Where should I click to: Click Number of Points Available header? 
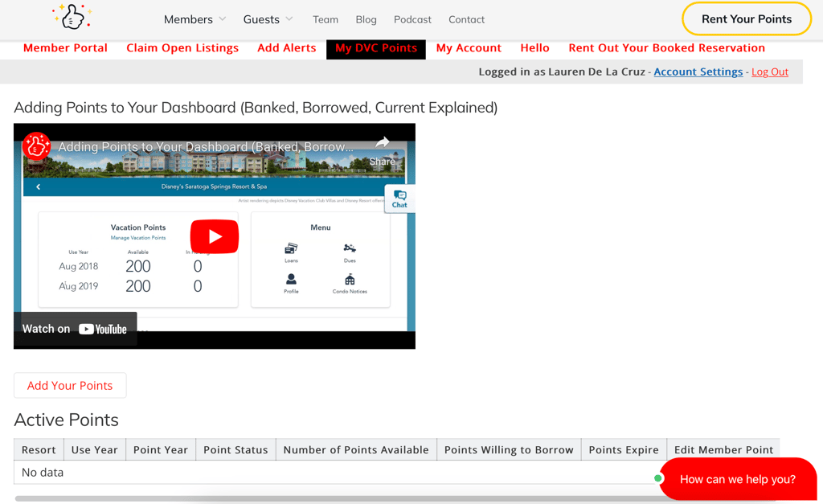point(356,450)
